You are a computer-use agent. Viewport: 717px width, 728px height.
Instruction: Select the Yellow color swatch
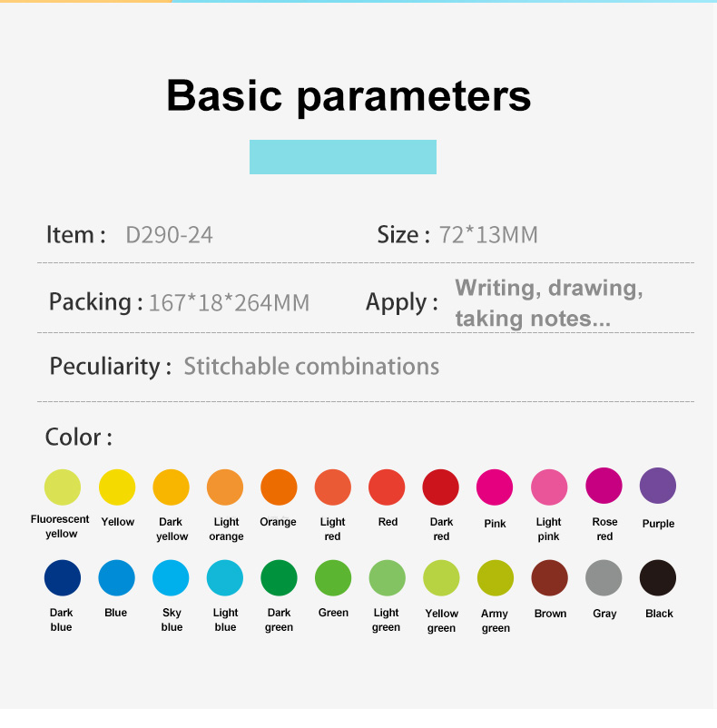tap(116, 487)
